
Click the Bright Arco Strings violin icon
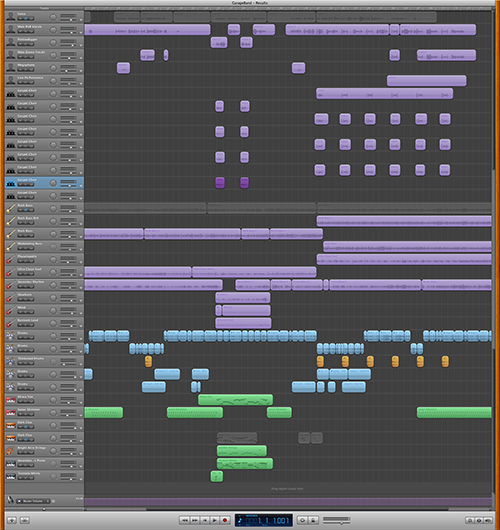(x=11, y=451)
